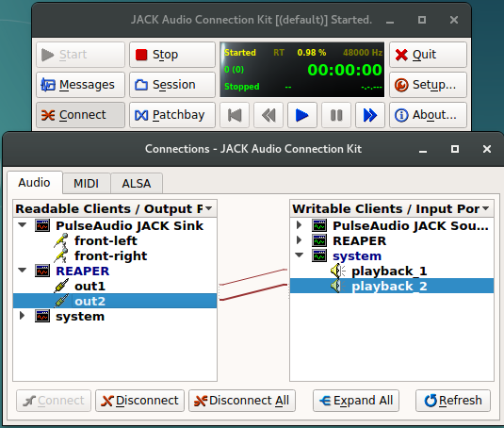Click the out1 port plug icon

(x=60, y=286)
